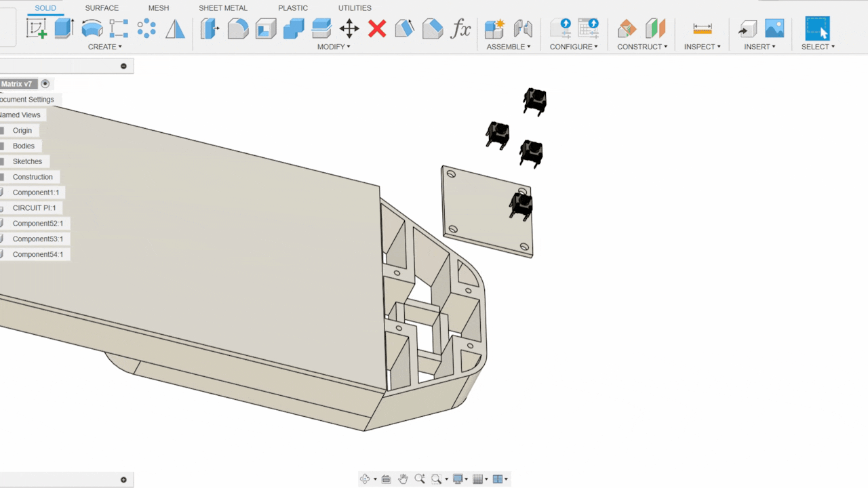Click the Insert Canvas image icon
The width and height of the screenshot is (868, 488).
pyautogui.click(x=774, y=28)
